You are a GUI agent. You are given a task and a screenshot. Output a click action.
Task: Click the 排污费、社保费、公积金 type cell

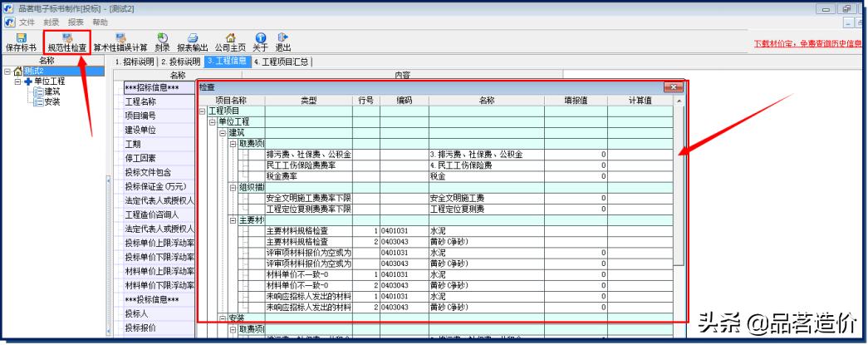click(x=309, y=155)
